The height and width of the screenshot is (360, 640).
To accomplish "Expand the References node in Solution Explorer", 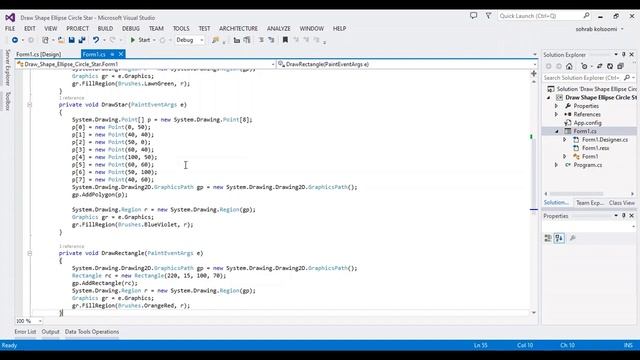I will (x=556, y=115).
